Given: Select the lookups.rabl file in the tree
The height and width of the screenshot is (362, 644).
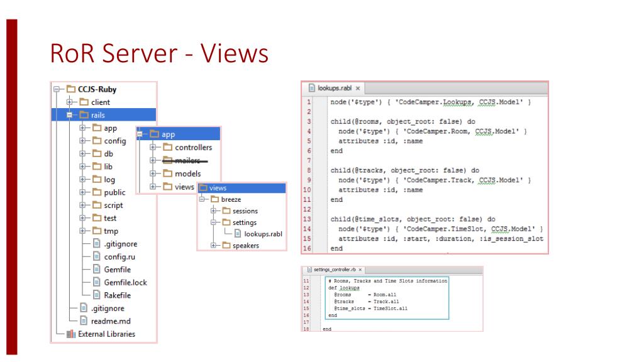Looking at the screenshot, I should point(263,234).
